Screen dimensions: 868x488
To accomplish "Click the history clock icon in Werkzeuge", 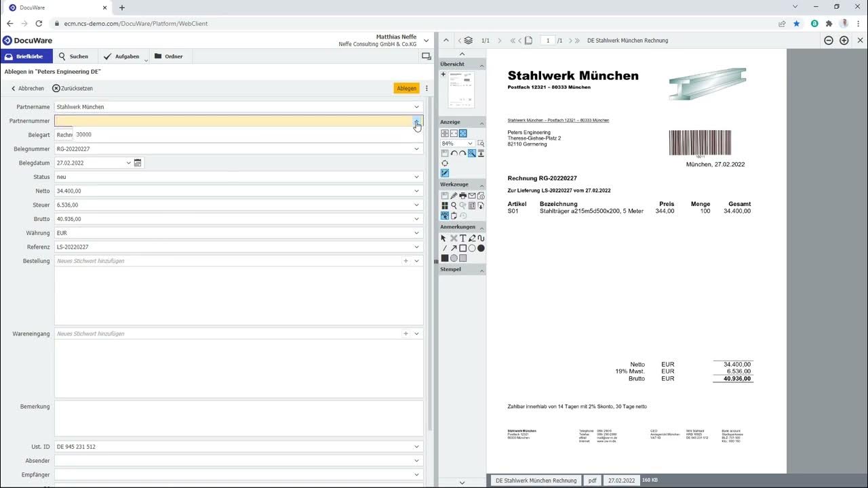I will click(x=463, y=216).
